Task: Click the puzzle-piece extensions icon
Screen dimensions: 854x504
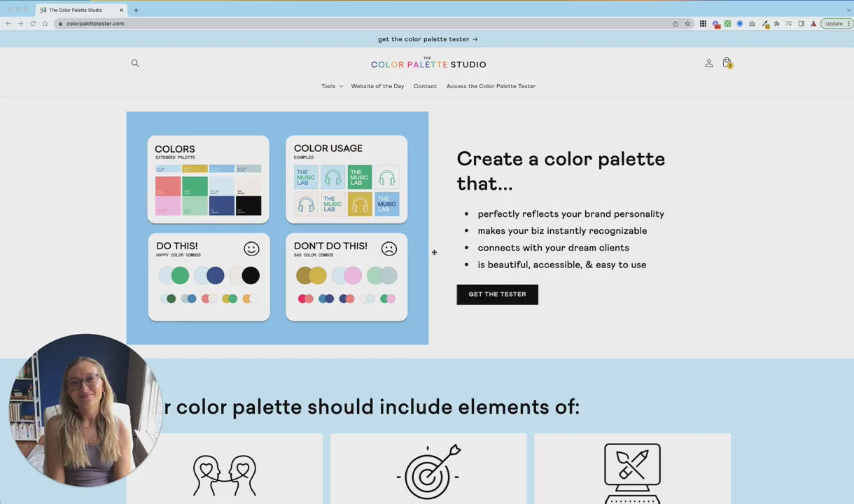Action: pyautogui.click(x=778, y=23)
